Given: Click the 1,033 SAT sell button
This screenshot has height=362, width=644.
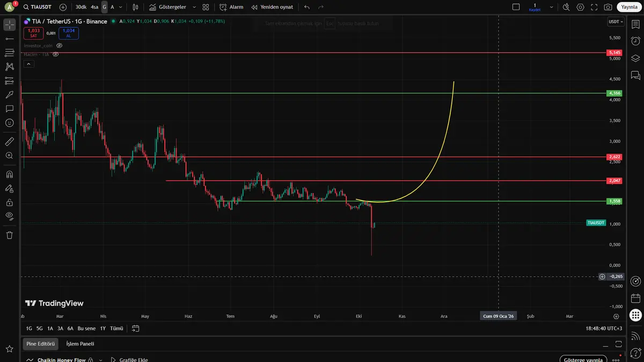Looking at the screenshot, I should [33, 33].
